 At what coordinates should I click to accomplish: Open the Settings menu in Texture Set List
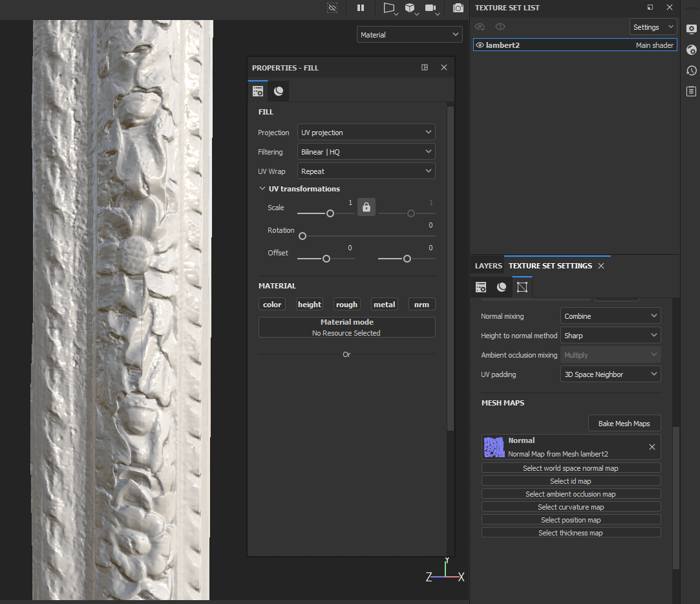tap(652, 27)
